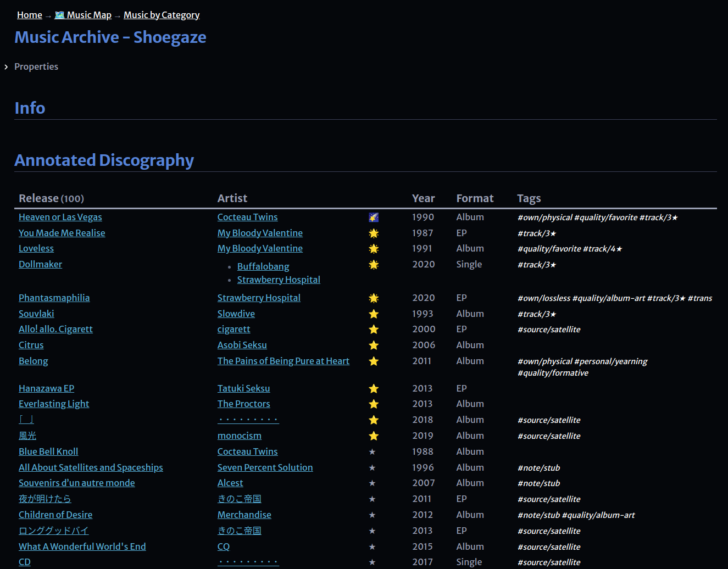This screenshot has height=569, width=728.
Task: Open Cocteau Twins artist for Heaven or Las Vegas
Action: [x=247, y=217]
